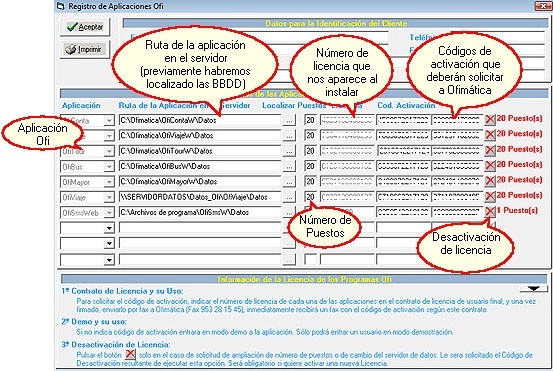Click ellipsis button beside SERVIDORDATOS path

click(x=289, y=197)
